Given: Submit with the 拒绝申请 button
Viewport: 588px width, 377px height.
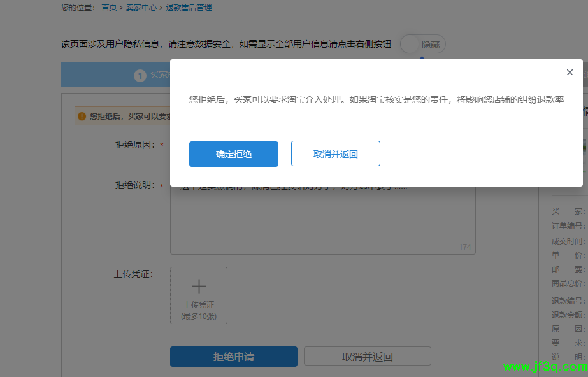Looking at the screenshot, I should click(x=233, y=357).
